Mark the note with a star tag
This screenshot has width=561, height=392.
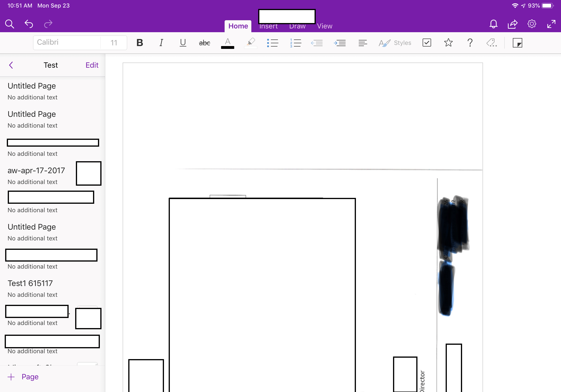point(448,43)
